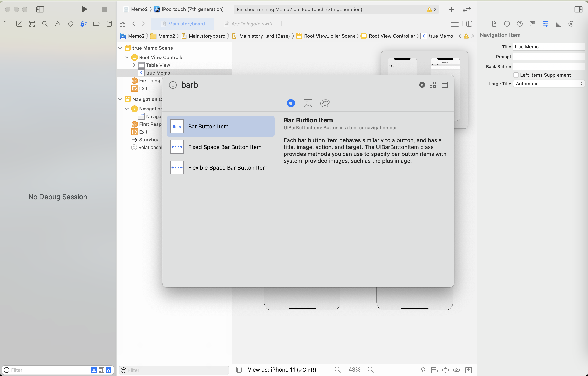
Task: Toggle the left navigator sidebar
Action: click(x=40, y=9)
